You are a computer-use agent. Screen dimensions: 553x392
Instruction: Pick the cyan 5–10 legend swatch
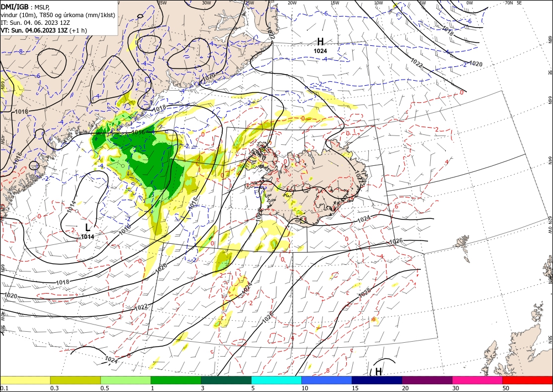(x=276, y=380)
